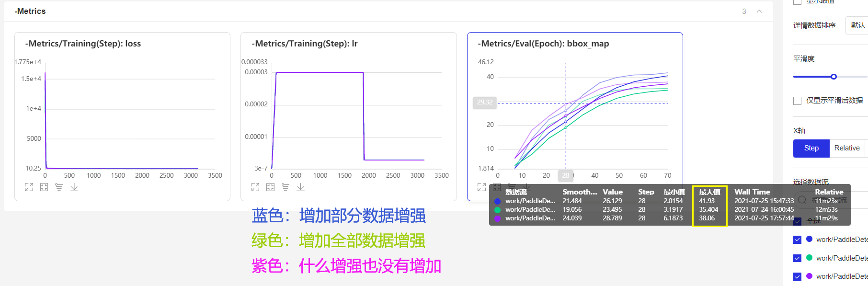Click the -Metrics/Training(Step): lr title
Image resolution: width=868 pixels, height=286 pixels.
[305, 44]
